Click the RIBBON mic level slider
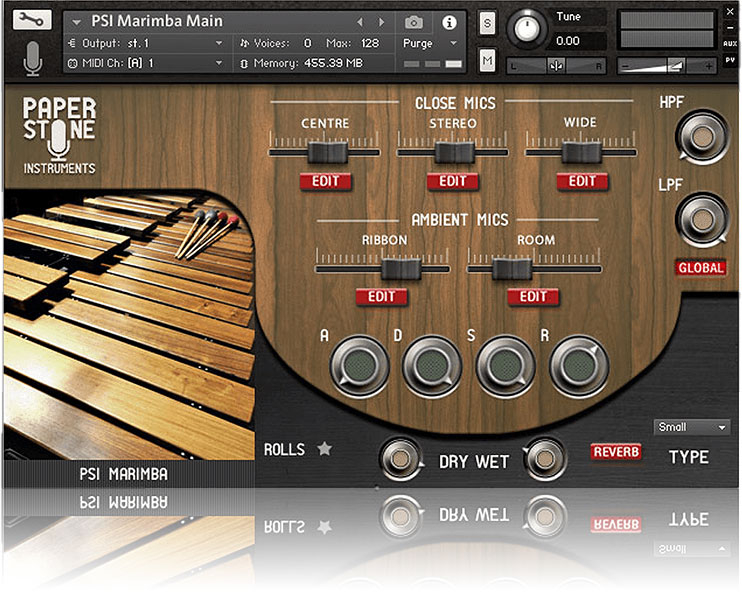The width and height of the screenshot is (742, 593). (400, 268)
